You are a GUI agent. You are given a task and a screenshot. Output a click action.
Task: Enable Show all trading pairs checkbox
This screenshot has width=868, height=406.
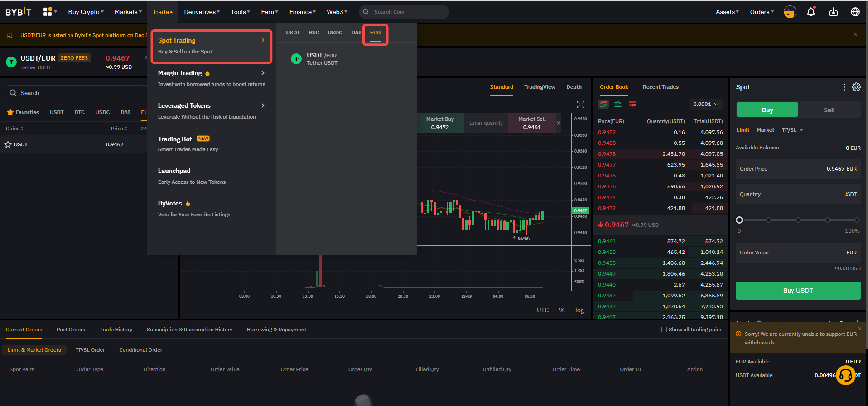(x=664, y=330)
